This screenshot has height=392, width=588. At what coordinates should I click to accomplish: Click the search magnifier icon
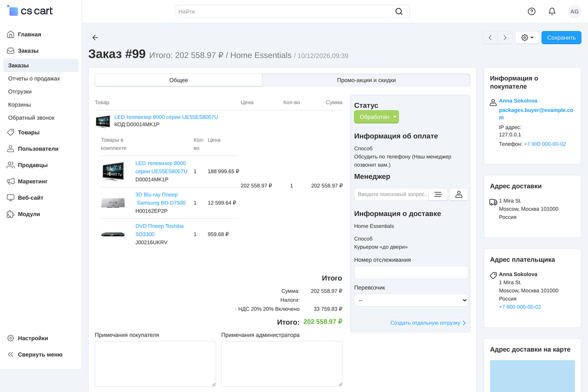(399, 11)
